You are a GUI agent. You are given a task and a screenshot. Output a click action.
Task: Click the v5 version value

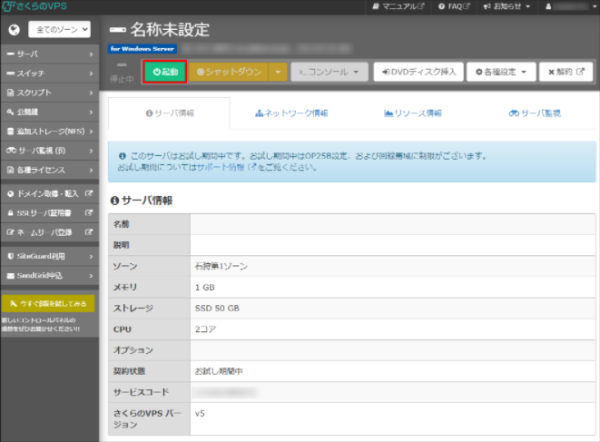200,413
